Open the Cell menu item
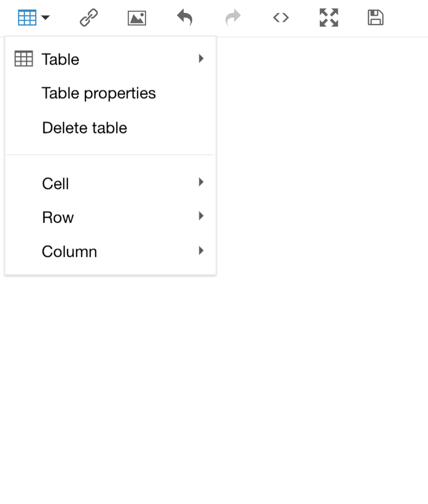 click(x=110, y=184)
